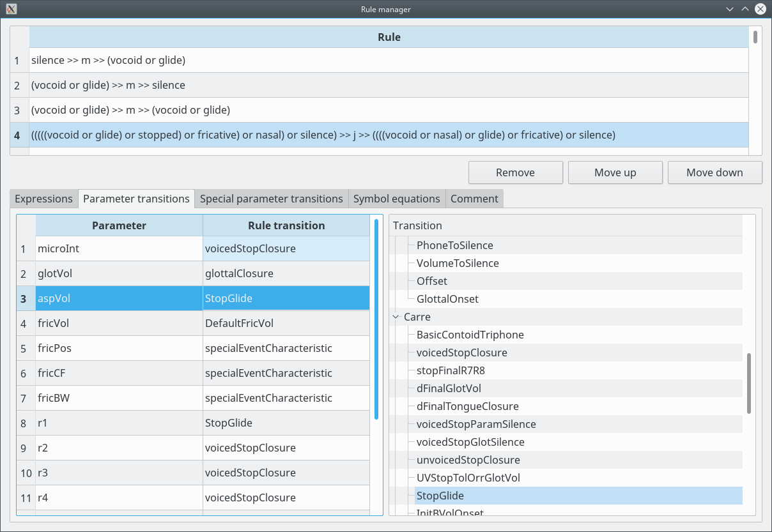
Task: Click voicedStopClosure in r2 row
Action: (286, 448)
